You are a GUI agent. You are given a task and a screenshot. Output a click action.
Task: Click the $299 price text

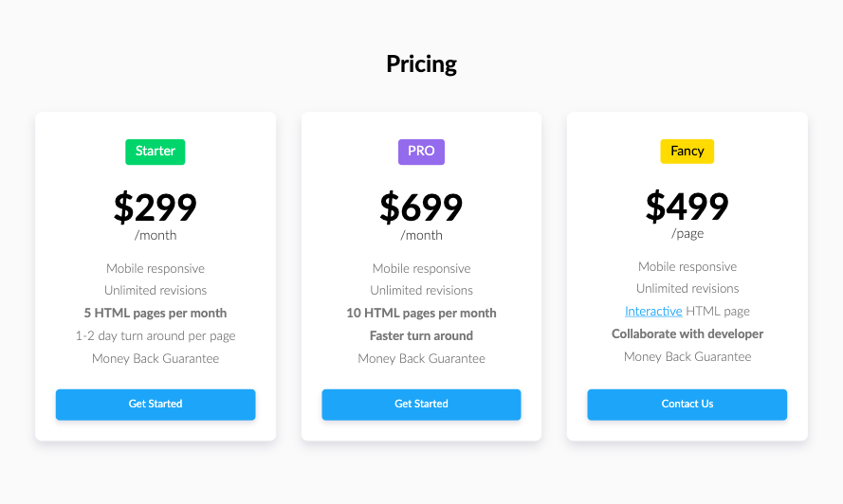pyautogui.click(x=156, y=207)
